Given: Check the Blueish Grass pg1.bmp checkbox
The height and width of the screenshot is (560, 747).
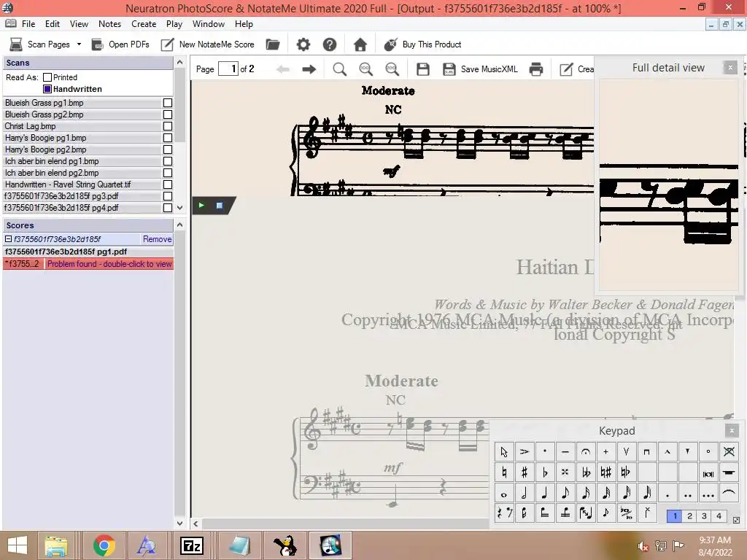Looking at the screenshot, I should point(168,103).
